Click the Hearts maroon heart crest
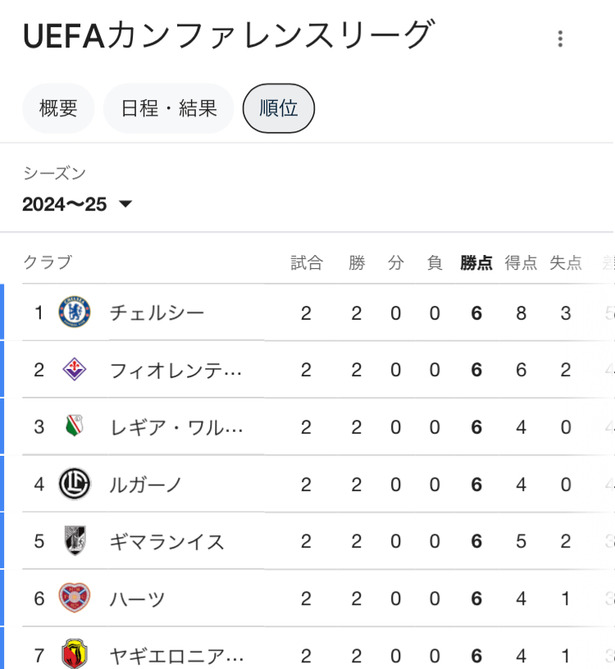Image resolution: width=615 pixels, height=669 pixels. point(74,598)
